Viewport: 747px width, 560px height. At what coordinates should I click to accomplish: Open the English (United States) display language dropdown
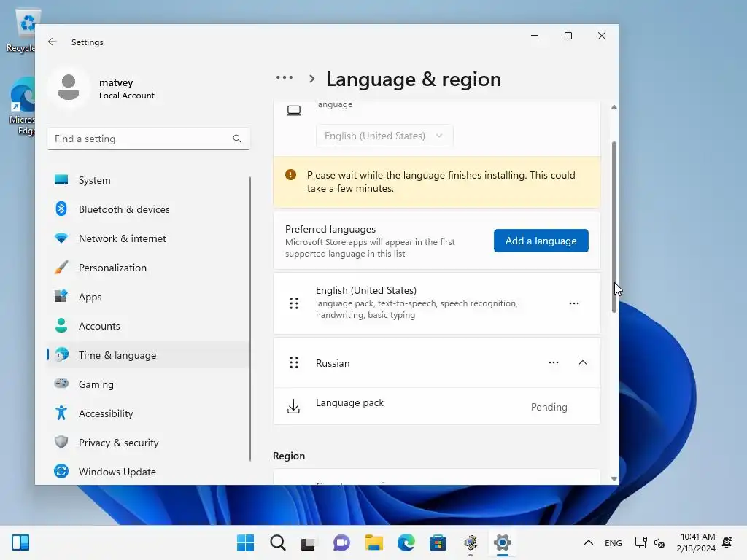pyautogui.click(x=384, y=136)
